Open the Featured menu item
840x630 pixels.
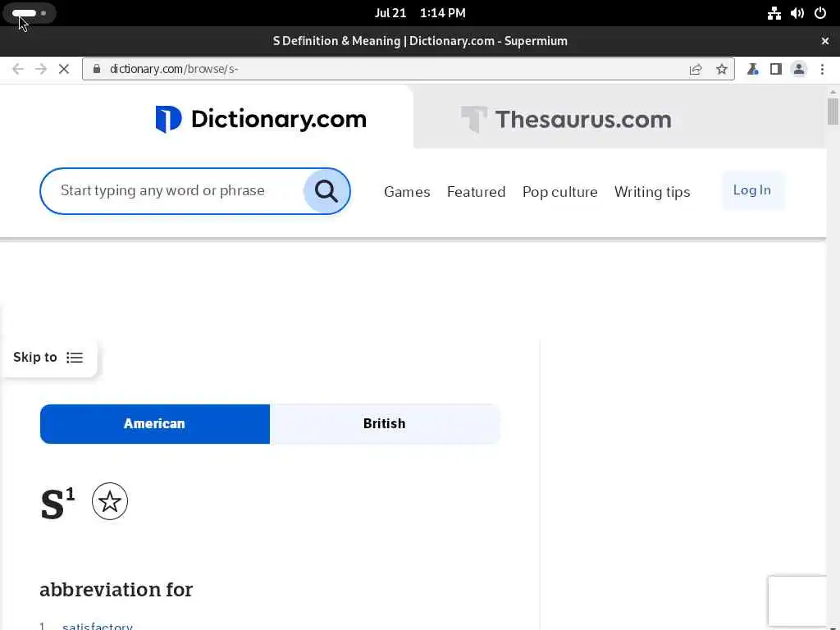[x=477, y=192]
